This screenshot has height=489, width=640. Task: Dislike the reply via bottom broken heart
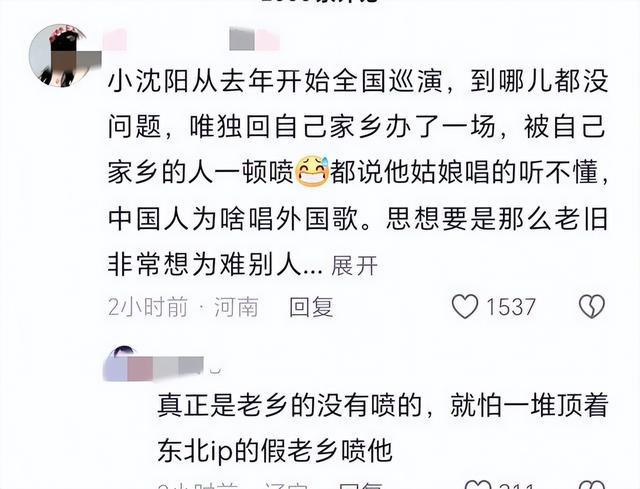coord(592,486)
